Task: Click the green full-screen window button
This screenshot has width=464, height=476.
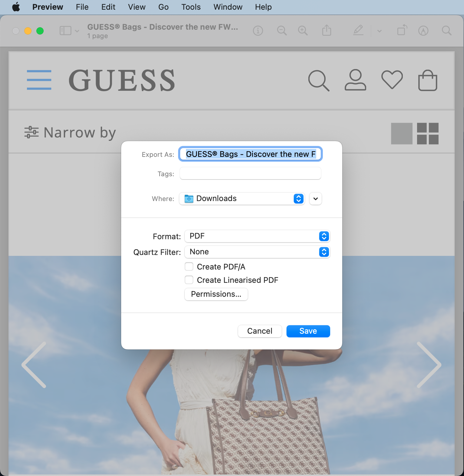Action: pos(40,31)
